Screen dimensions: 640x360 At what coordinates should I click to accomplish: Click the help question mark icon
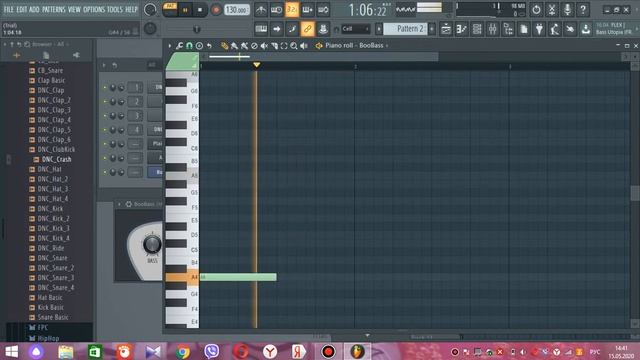pos(583,10)
